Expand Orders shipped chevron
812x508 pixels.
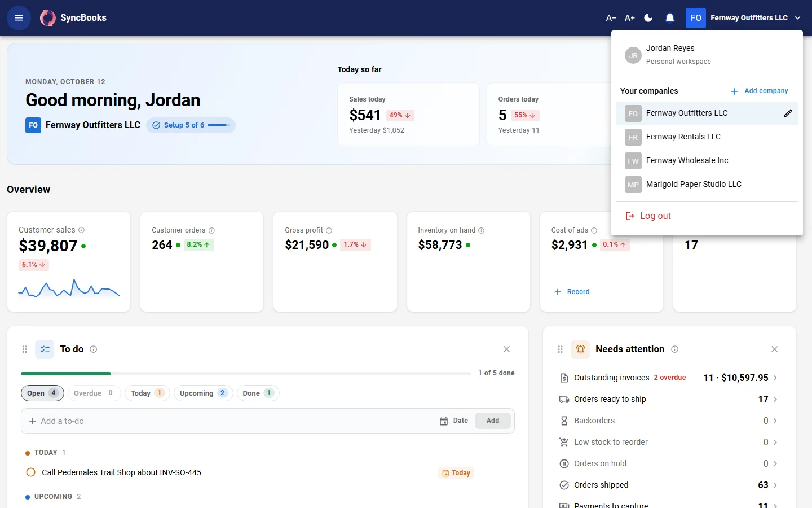click(775, 485)
